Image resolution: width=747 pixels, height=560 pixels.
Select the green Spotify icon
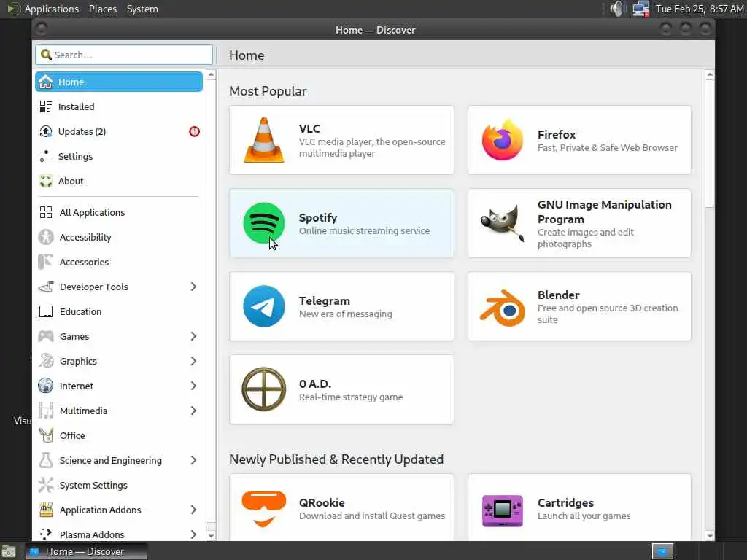264,223
